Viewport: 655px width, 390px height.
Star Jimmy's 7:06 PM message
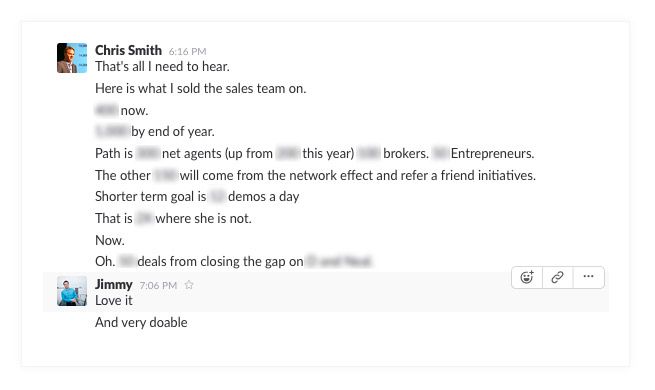[189, 285]
